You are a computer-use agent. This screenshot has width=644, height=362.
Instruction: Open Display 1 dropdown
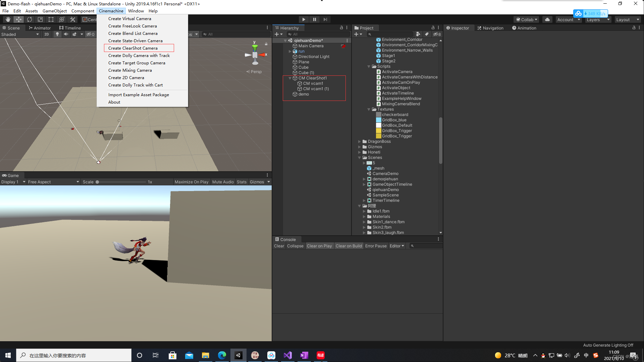click(13, 182)
